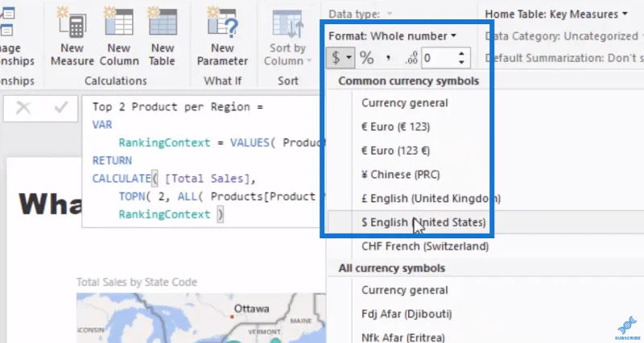
Task: Select € Euro (€ 123) format
Action: pos(395,126)
